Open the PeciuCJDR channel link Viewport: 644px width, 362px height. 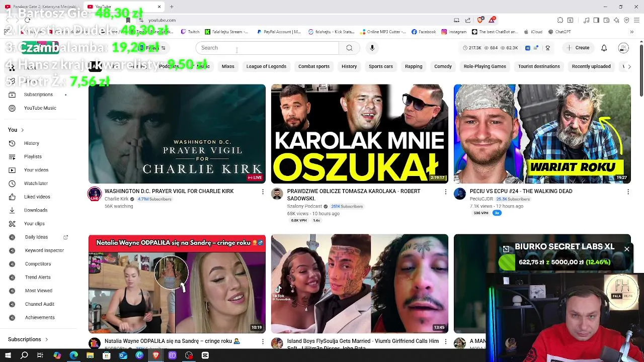click(x=481, y=199)
